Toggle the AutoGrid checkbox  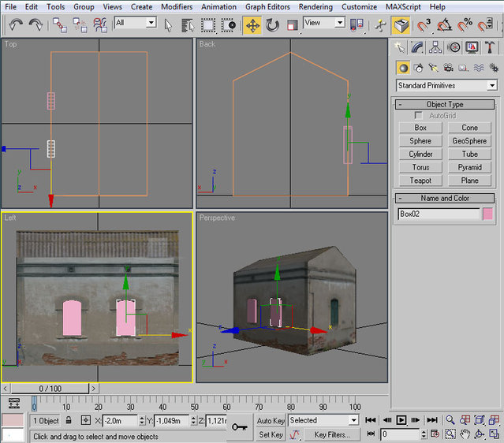tap(419, 116)
